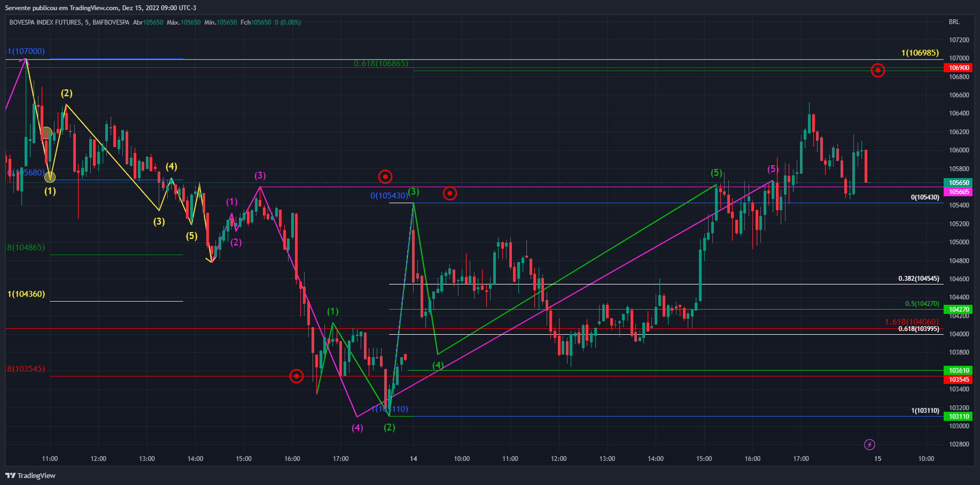The image size is (980, 485).
Task: Click the 1(103110) label on right side
Action: (925, 411)
